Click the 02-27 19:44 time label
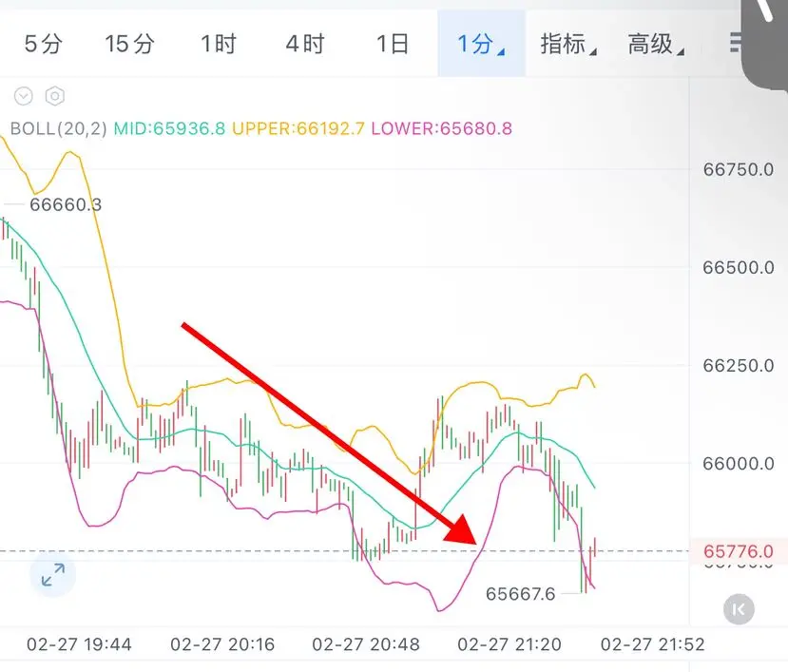Viewport: 788px width, 672px height. coord(79,644)
